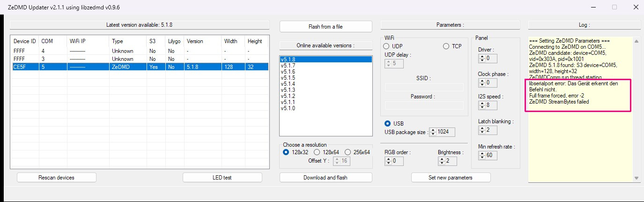
Task: Apply with Set new parameters button
Action: [x=451, y=178]
